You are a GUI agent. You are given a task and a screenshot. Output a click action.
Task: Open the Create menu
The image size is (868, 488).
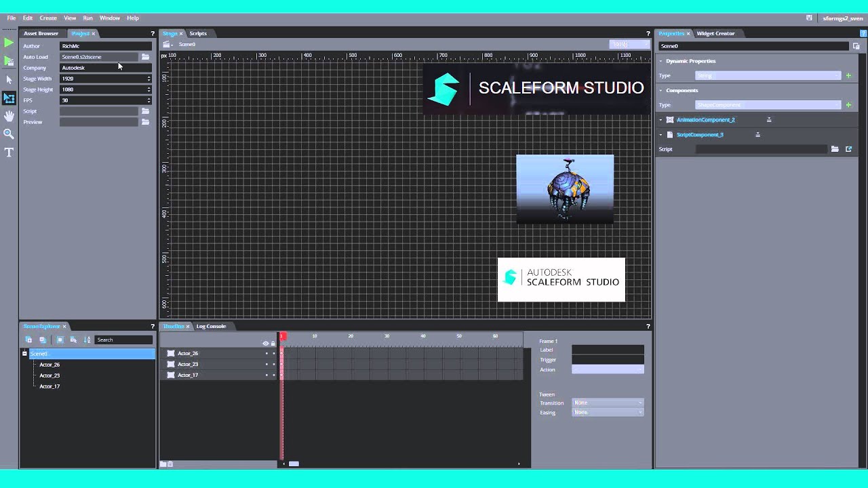tap(48, 18)
